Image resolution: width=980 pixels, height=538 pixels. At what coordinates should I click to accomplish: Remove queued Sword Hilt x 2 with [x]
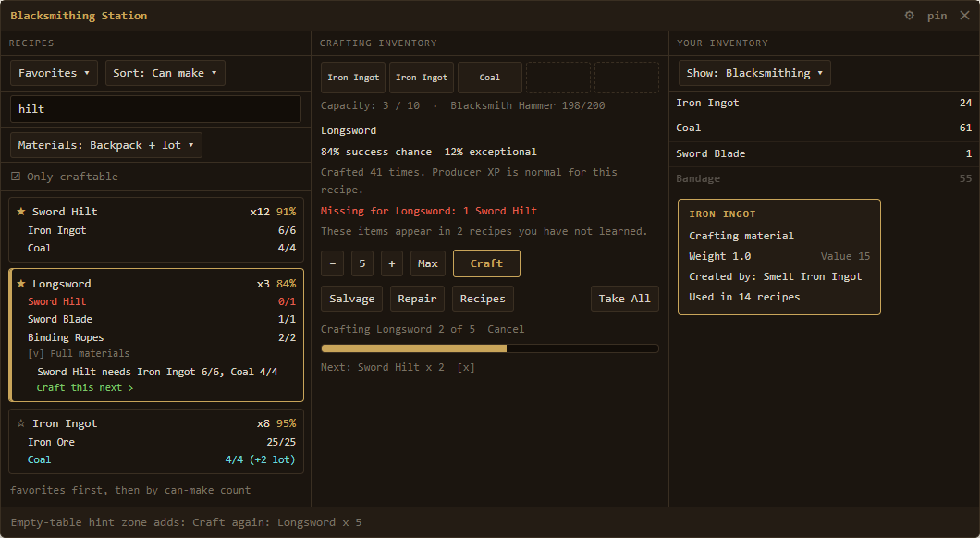tap(466, 367)
